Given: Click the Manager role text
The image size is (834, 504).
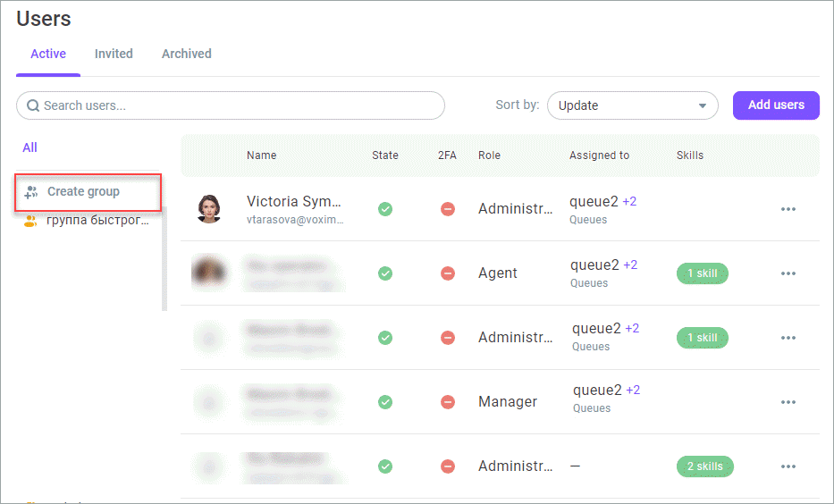Looking at the screenshot, I should pyautogui.click(x=508, y=402).
